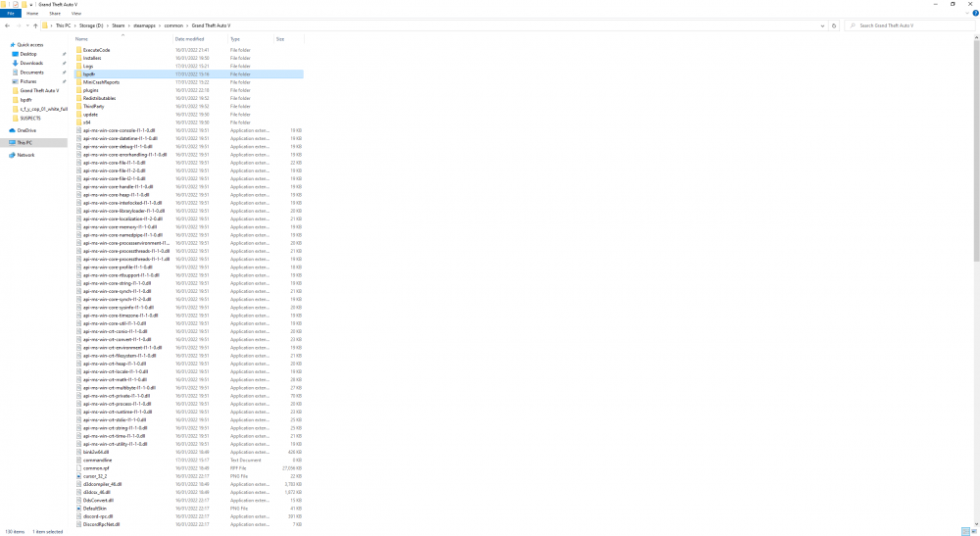Open 's_f_y_cop_01_white_full' sidebar folder
Image resolution: width=980 pixels, height=536 pixels.
(43, 109)
